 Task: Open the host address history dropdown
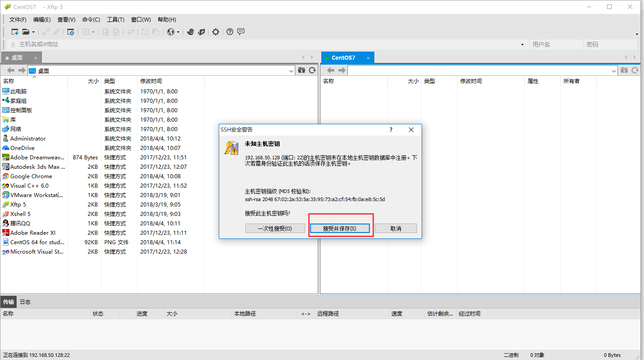522,44
